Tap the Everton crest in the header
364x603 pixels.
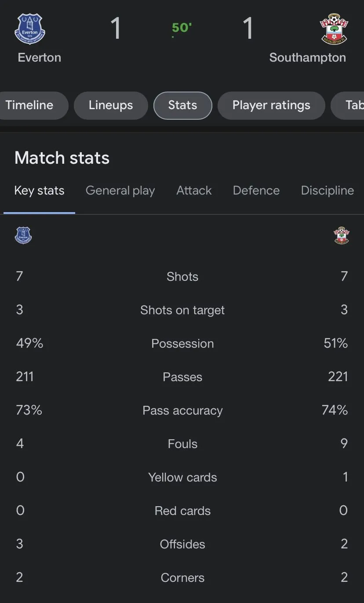pyautogui.click(x=30, y=29)
